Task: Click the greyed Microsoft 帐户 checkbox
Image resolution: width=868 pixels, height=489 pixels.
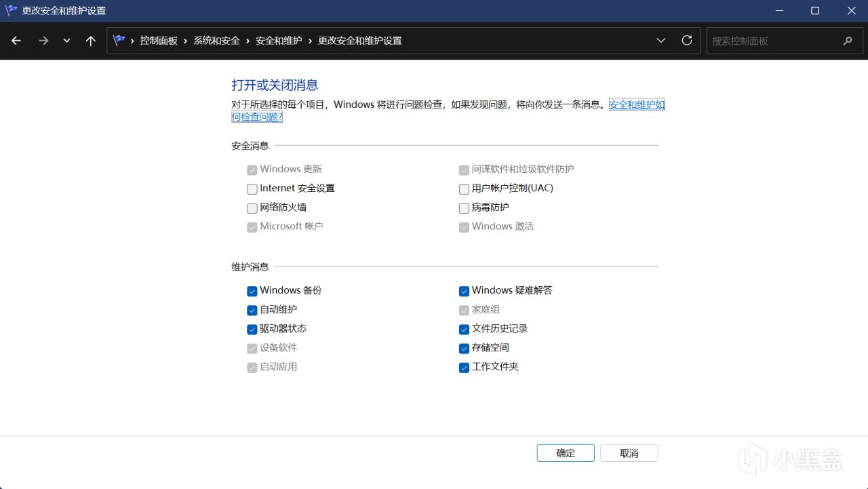Action: pos(252,227)
